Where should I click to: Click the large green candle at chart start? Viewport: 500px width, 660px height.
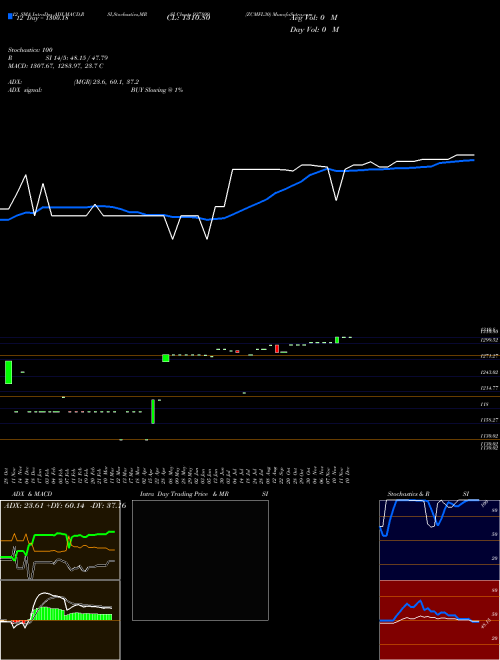pos(8,372)
